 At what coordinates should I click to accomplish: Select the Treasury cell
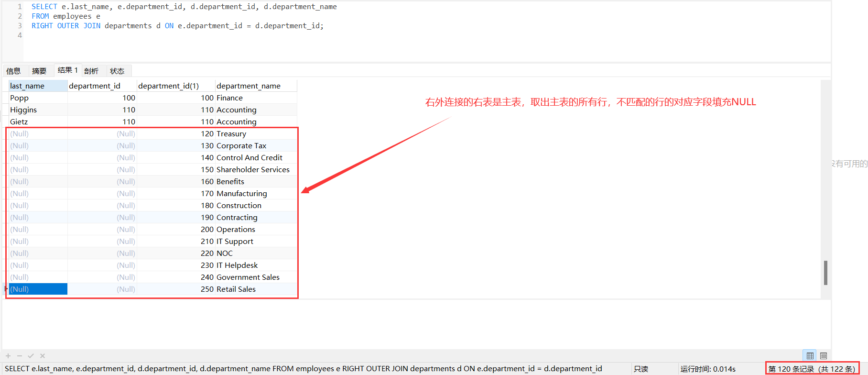point(256,133)
